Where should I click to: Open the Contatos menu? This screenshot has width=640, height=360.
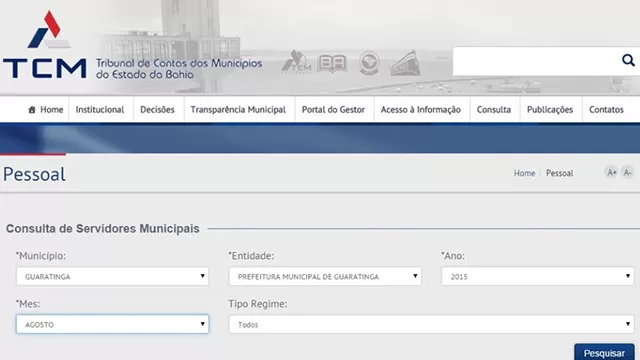[x=606, y=109]
